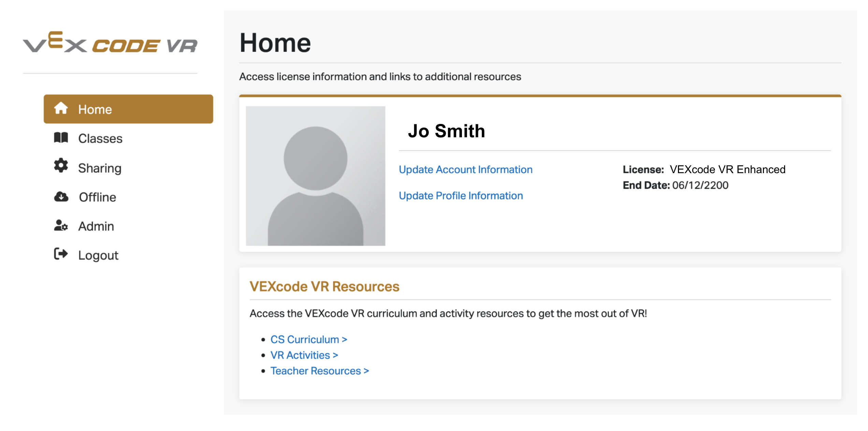Navigate to the Sharing page
This screenshot has height=431, width=868.
point(100,167)
